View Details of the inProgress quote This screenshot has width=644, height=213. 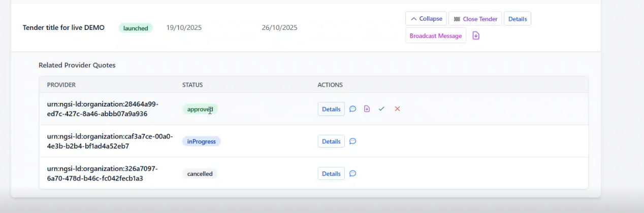[331, 141]
